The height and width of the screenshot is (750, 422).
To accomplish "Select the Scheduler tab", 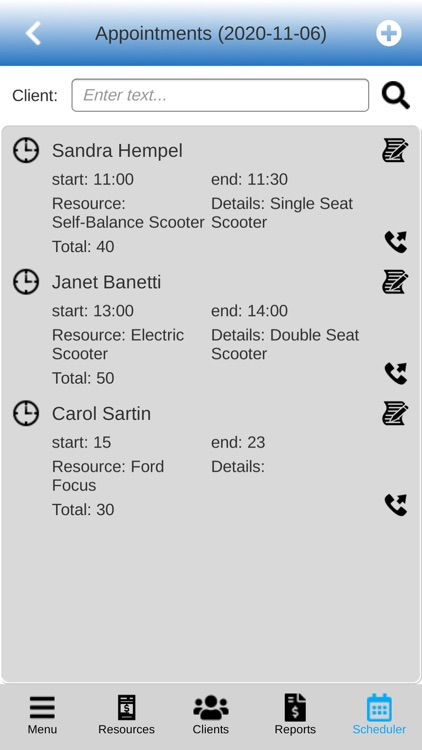I will coord(379,715).
